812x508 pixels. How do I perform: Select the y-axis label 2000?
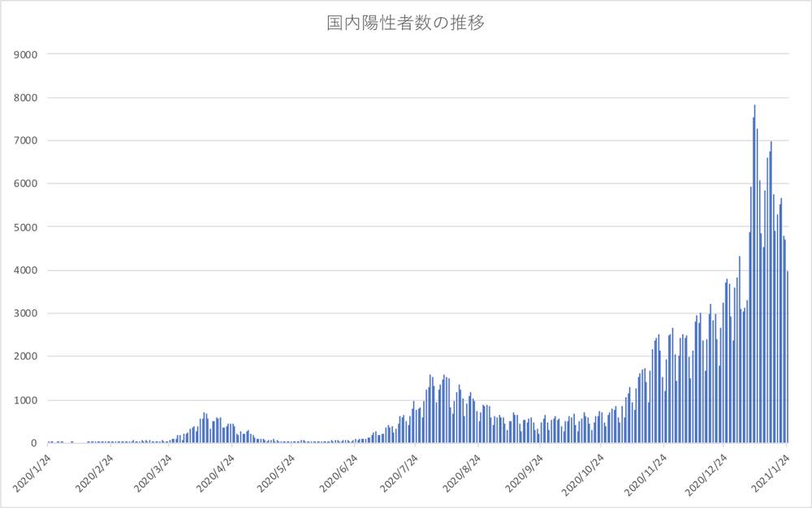click(x=26, y=356)
